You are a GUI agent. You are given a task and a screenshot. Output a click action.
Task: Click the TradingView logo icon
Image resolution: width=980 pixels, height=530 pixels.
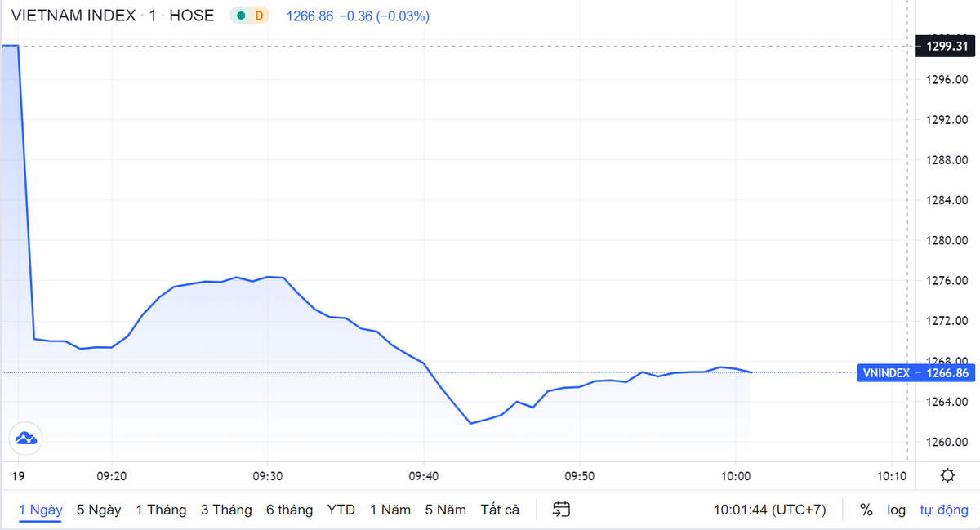click(x=25, y=439)
